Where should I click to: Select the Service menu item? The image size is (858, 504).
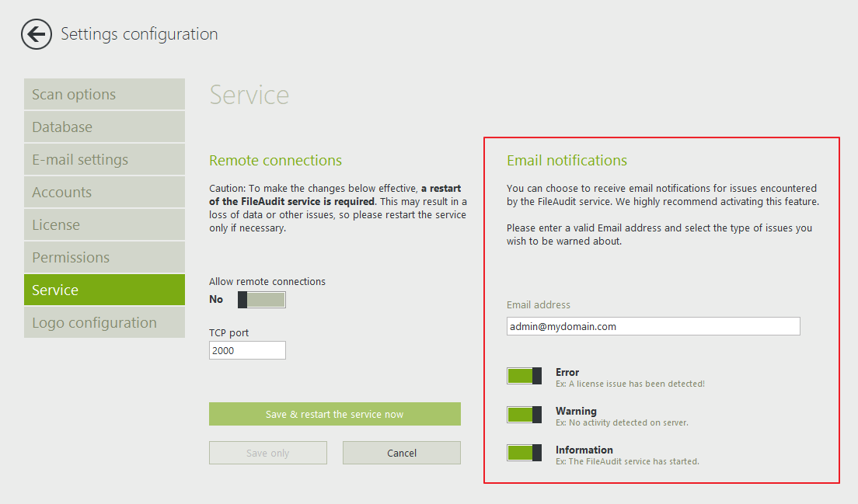(x=104, y=290)
